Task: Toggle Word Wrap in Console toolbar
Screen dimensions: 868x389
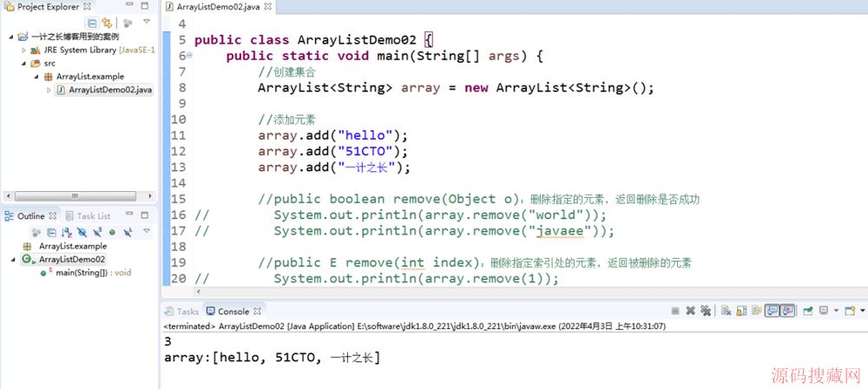Action: click(x=757, y=311)
